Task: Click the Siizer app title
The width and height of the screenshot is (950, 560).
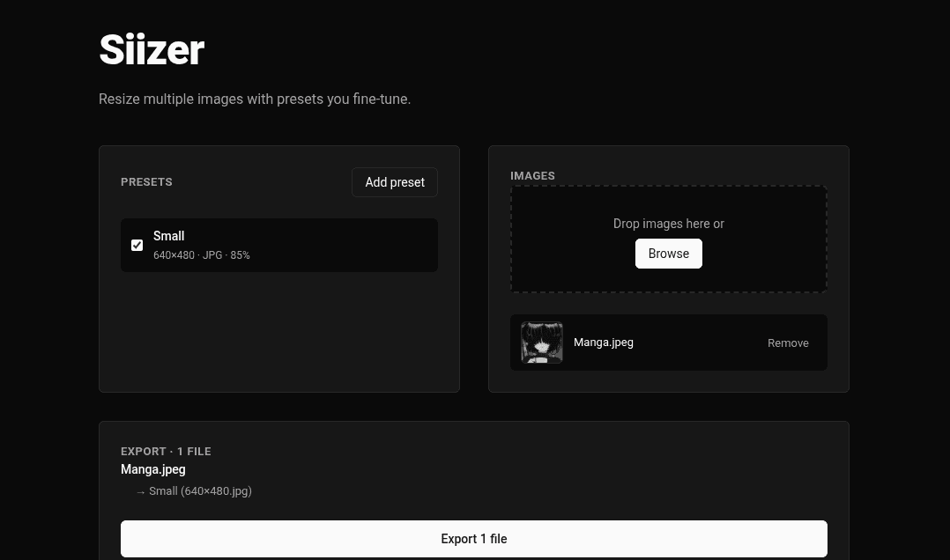Action: coord(152,50)
